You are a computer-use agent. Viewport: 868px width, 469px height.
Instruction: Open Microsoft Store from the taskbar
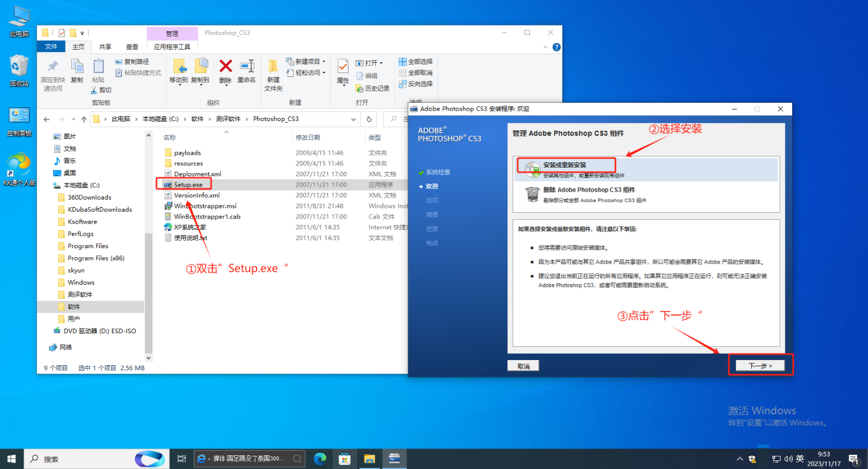point(344,459)
